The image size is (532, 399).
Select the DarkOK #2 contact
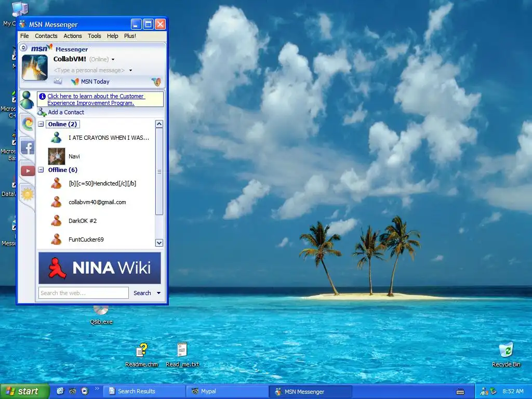pos(83,221)
